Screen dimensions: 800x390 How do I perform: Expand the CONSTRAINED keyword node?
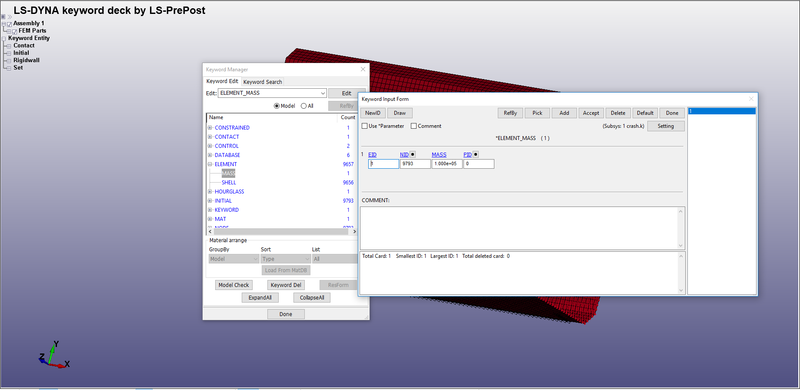[210, 128]
